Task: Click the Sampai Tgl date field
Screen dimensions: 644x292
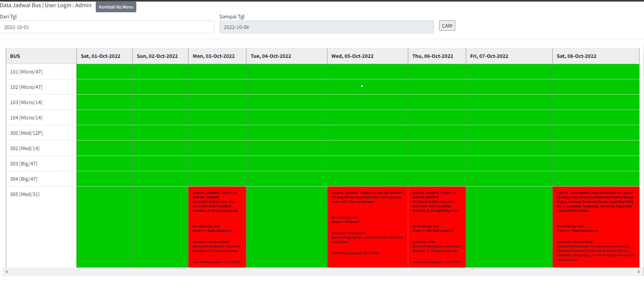Action: [326, 27]
